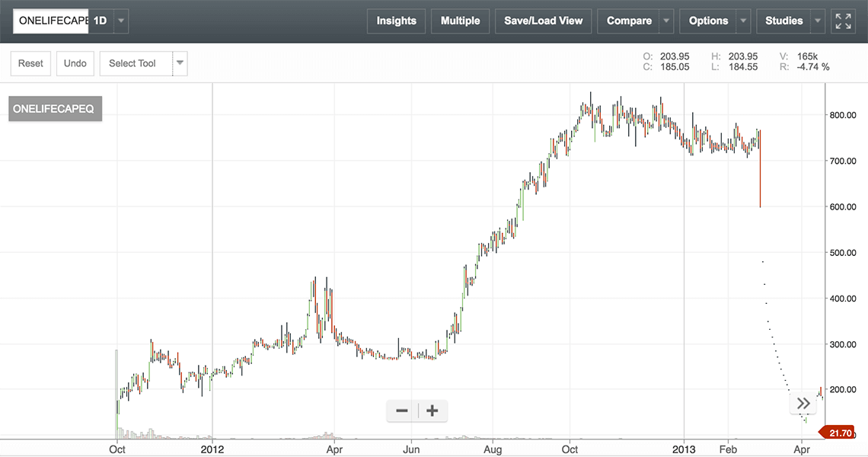Open the Studies list
Viewport: 868px width, 457px height.
[783, 21]
